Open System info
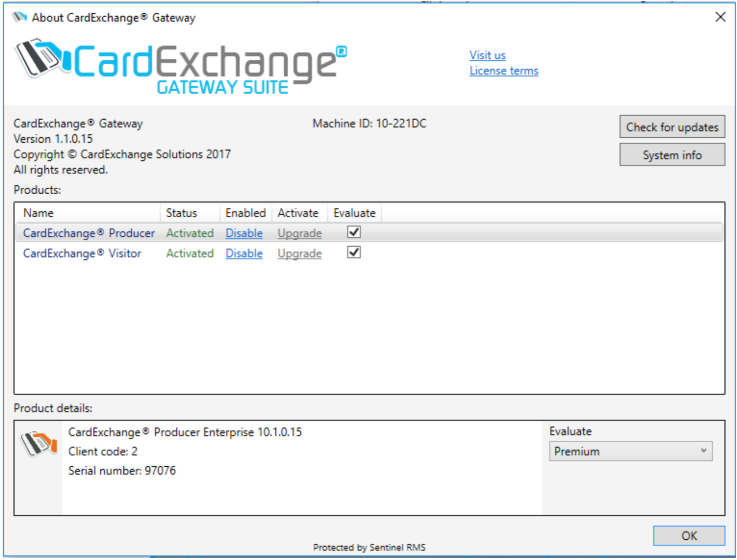This screenshot has width=737, height=560. point(671,155)
